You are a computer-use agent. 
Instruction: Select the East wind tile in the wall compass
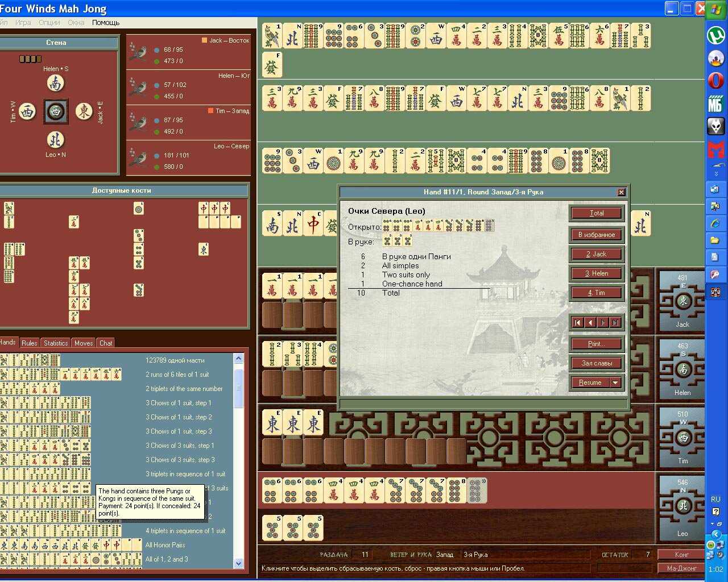pyautogui.click(x=84, y=111)
